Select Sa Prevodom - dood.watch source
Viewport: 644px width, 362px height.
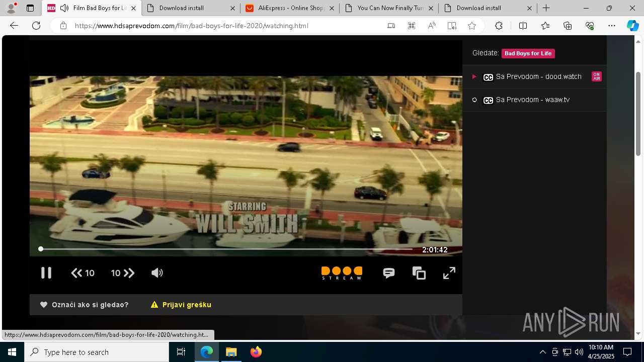pyautogui.click(x=534, y=76)
